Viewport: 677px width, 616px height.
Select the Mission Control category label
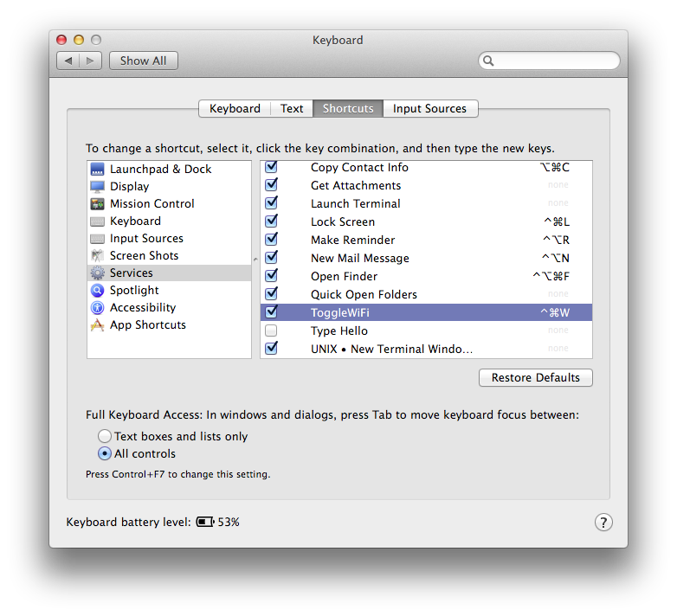tap(152, 203)
